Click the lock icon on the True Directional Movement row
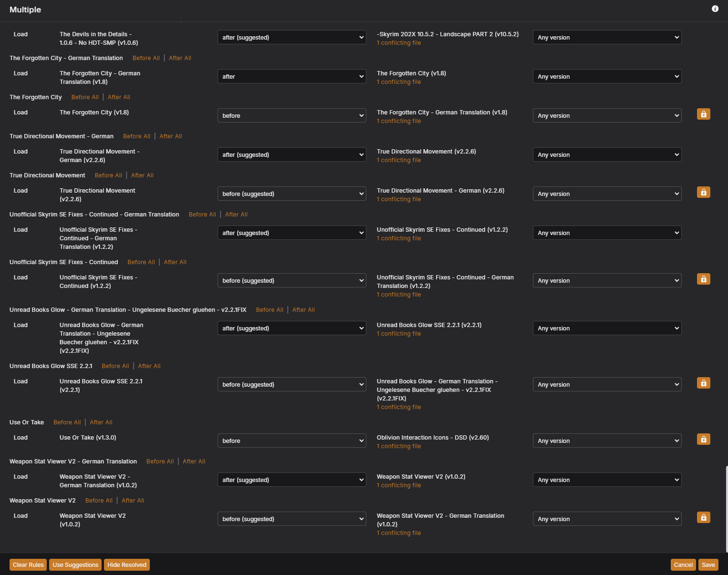 click(703, 192)
